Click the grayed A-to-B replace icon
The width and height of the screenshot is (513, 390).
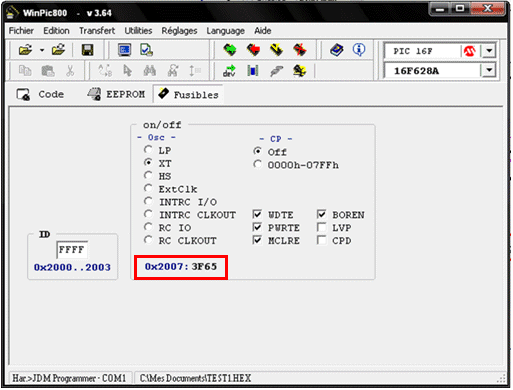[105, 71]
